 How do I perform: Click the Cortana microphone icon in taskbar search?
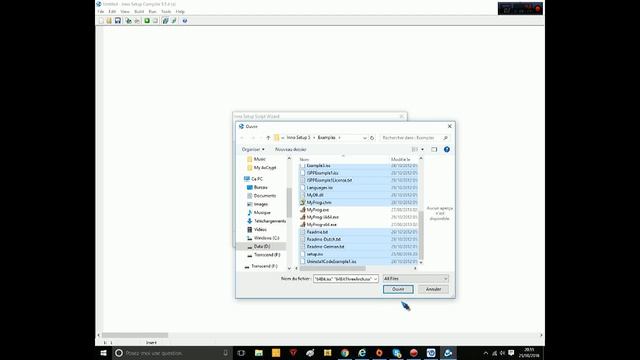point(225,353)
